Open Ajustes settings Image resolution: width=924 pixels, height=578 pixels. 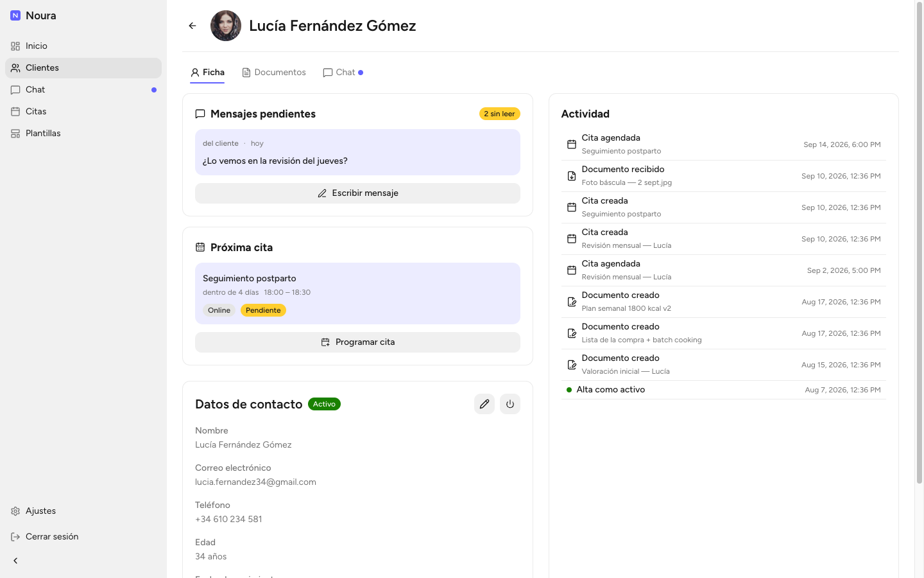(83, 511)
